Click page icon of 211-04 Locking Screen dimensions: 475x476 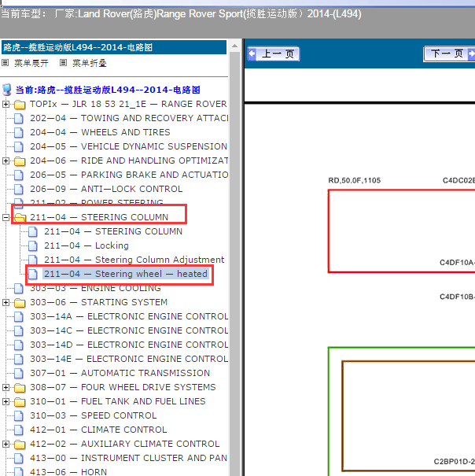33,246
